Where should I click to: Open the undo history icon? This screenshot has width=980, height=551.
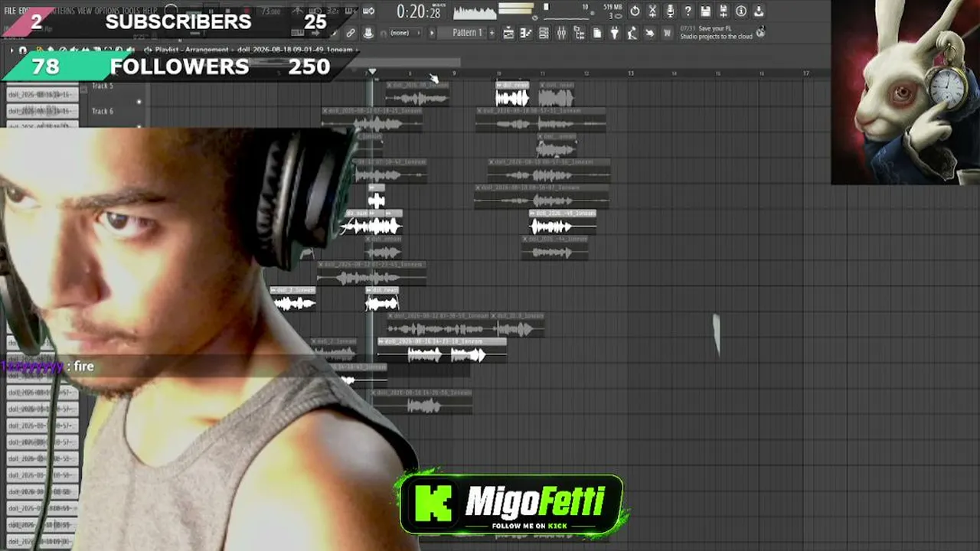coord(635,11)
